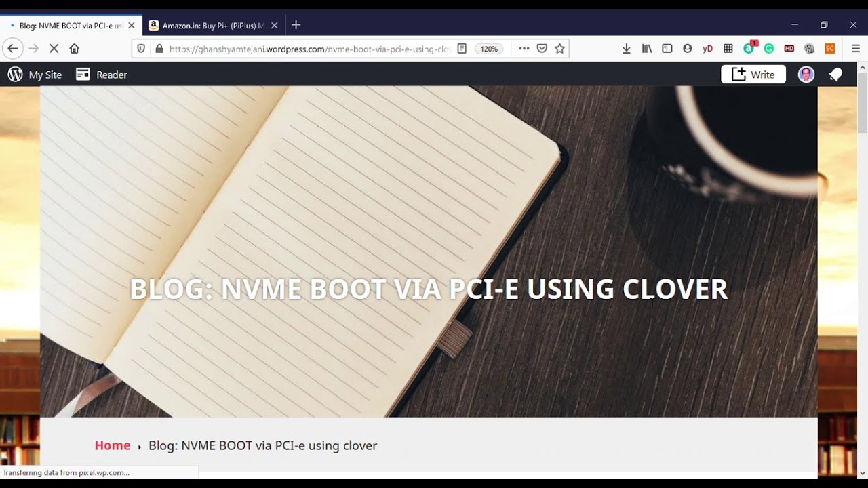Open a new browser tab
This screenshot has height=488, width=868.
(296, 25)
